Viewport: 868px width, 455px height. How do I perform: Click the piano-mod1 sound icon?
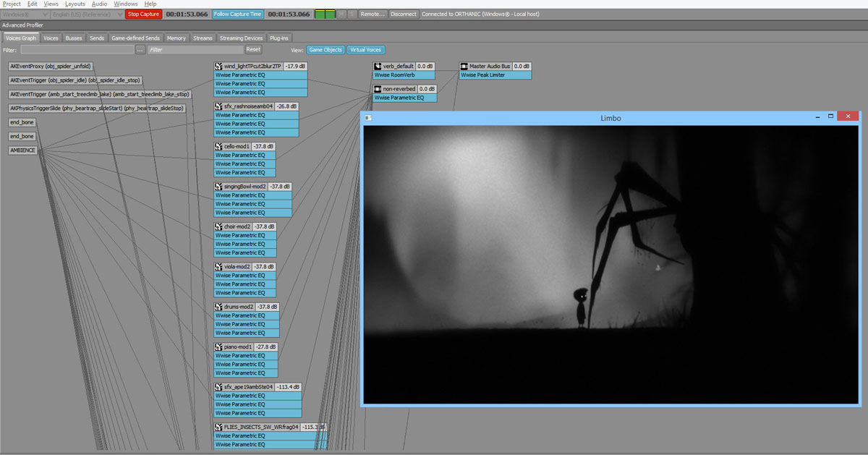pyautogui.click(x=218, y=347)
